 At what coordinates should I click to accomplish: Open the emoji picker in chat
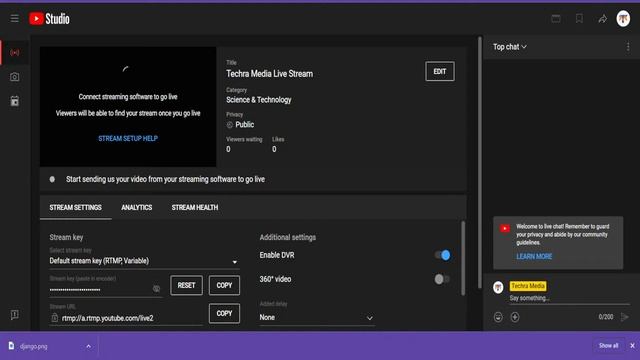pyautogui.click(x=498, y=317)
